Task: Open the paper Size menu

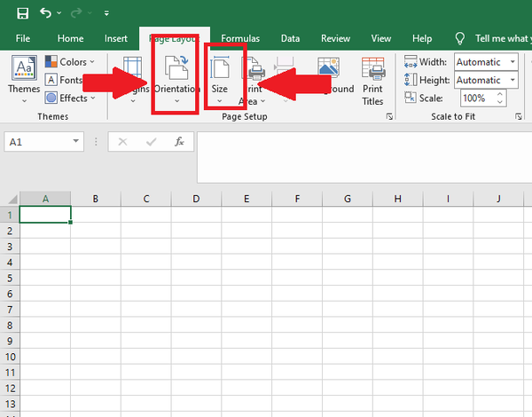Action: (x=220, y=79)
